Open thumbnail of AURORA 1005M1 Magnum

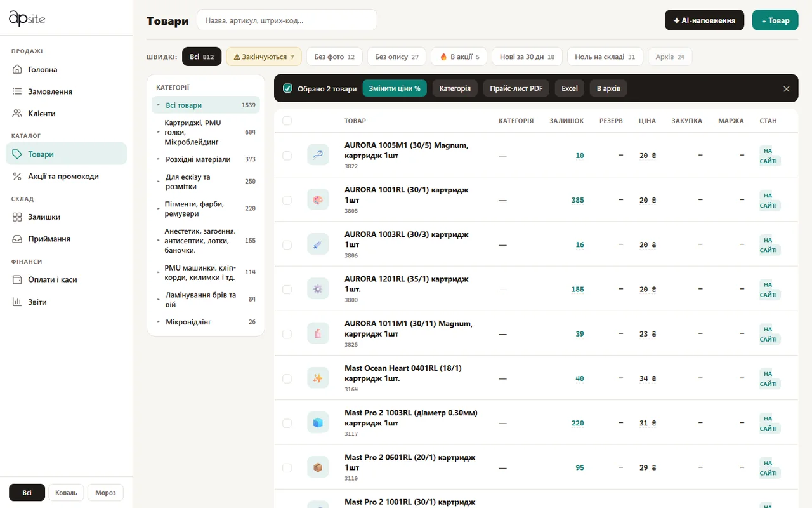(x=318, y=155)
